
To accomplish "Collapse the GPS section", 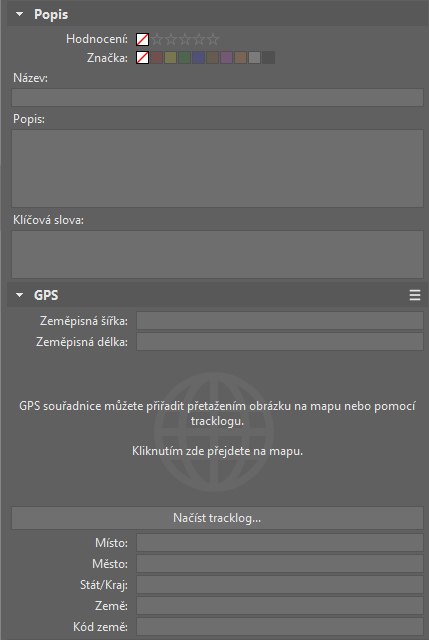I will 19,295.
